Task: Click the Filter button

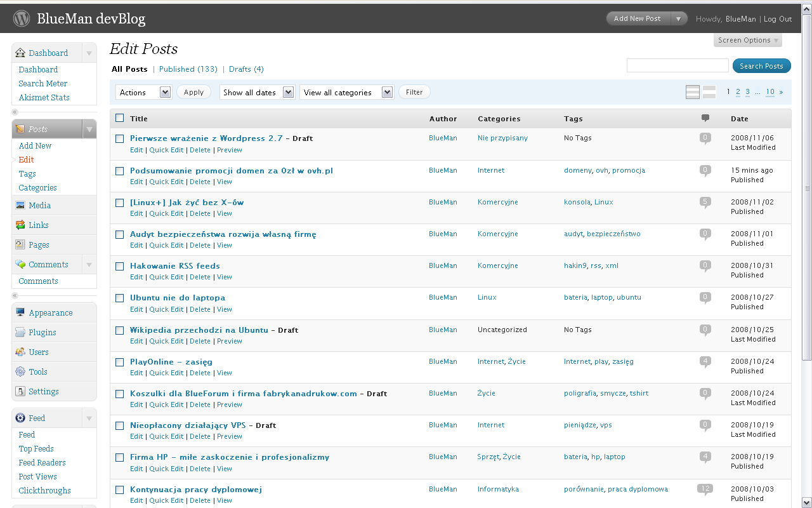Action: 414,92
